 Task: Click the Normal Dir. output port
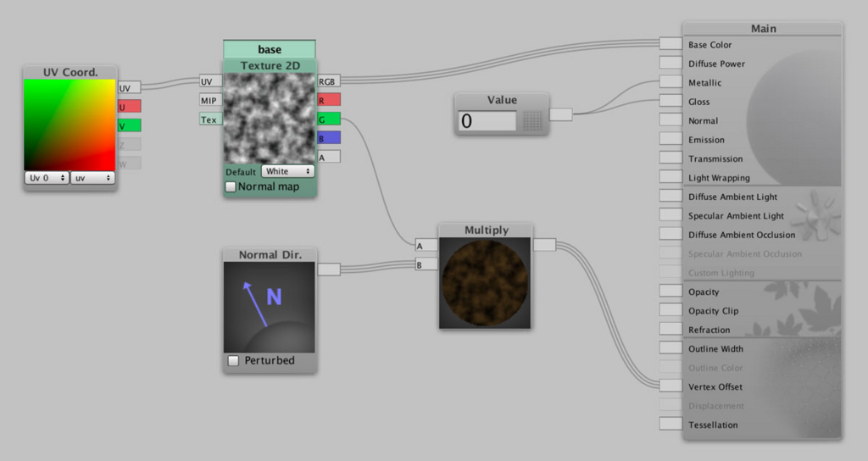329,269
